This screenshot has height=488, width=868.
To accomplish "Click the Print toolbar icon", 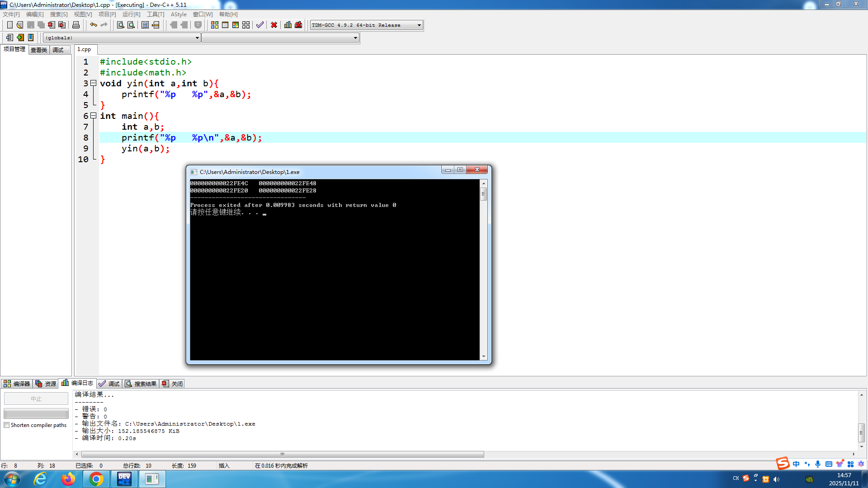I will [76, 25].
